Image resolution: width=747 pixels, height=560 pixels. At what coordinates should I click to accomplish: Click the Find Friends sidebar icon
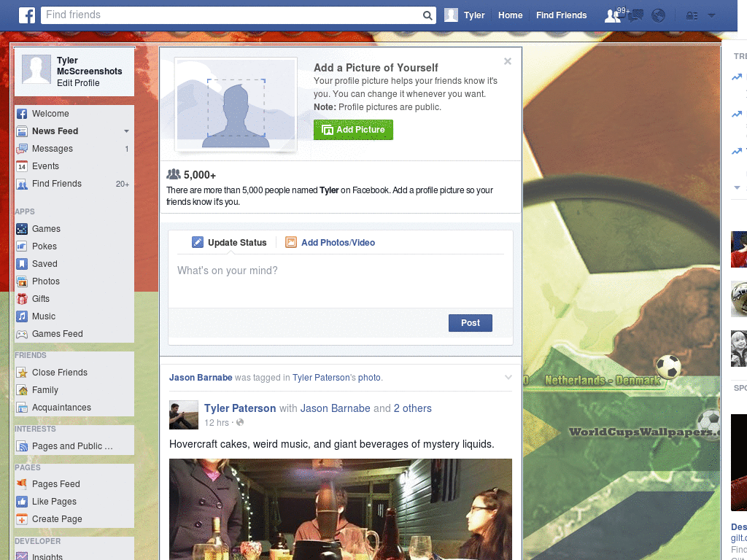coord(22,184)
